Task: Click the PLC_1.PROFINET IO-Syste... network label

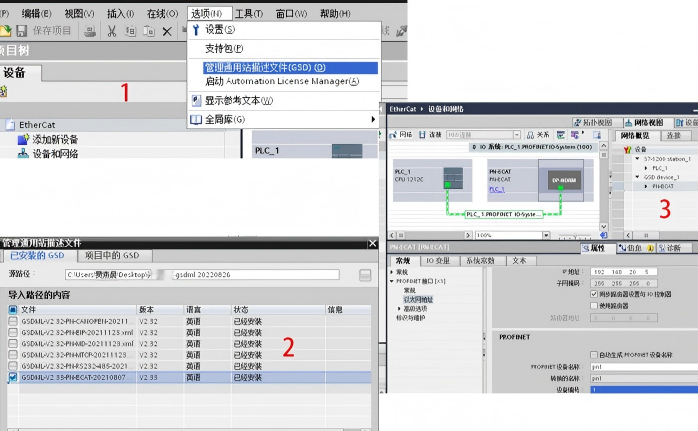Action: tap(504, 214)
